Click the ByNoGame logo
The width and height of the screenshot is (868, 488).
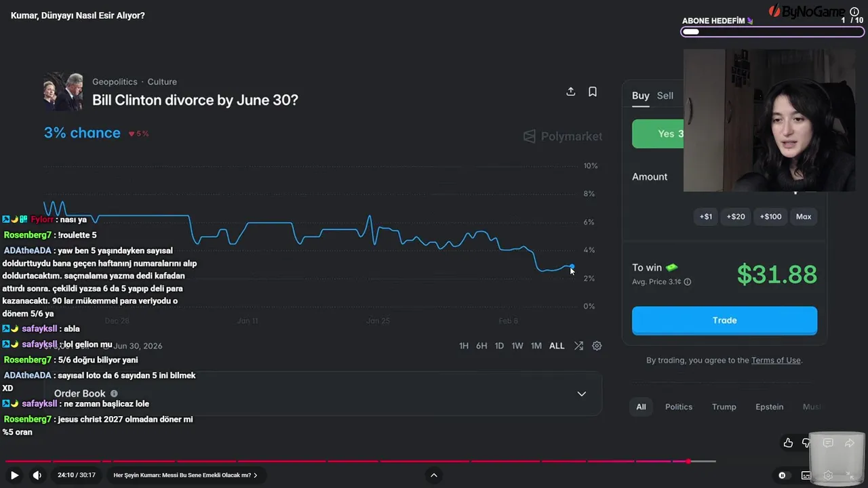point(807,11)
